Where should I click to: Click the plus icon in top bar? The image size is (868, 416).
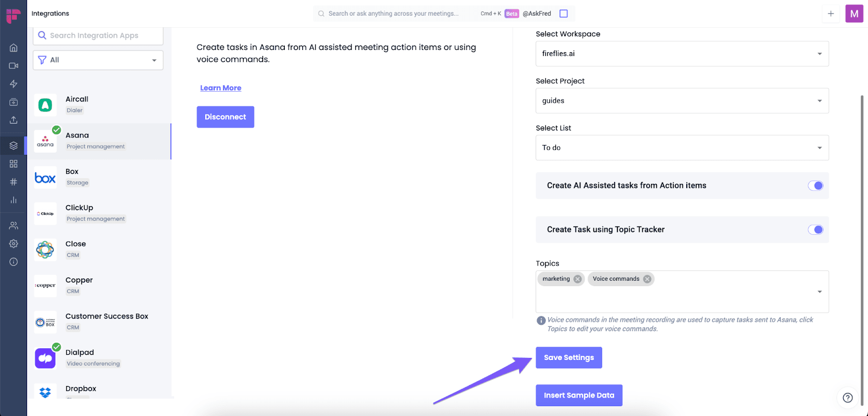coord(831,14)
